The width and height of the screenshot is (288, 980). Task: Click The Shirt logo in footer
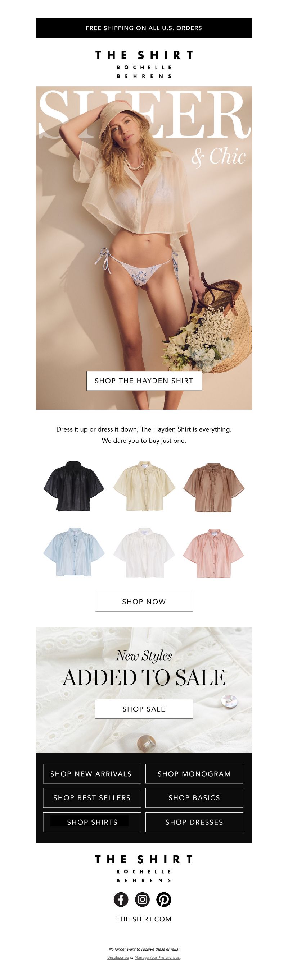click(144, 869)
